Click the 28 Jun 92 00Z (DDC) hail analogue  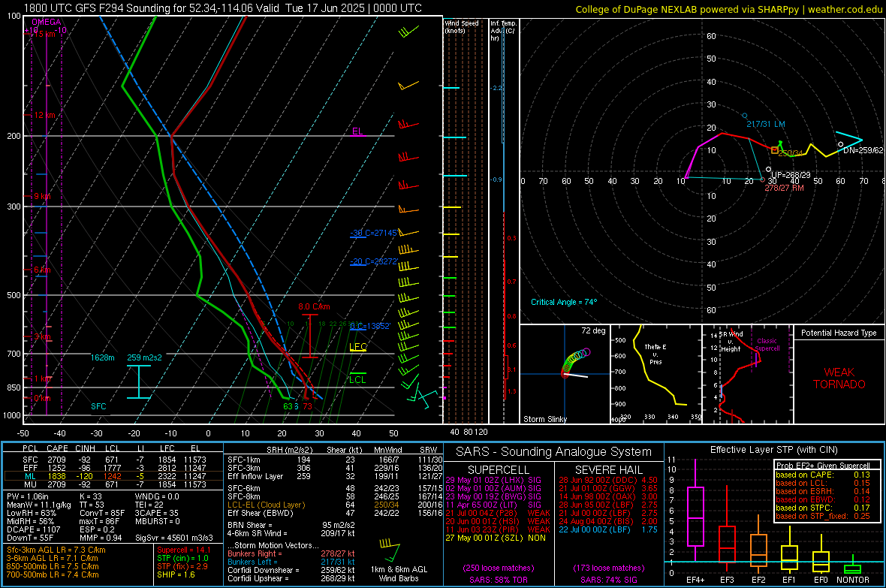coord(608,480)
